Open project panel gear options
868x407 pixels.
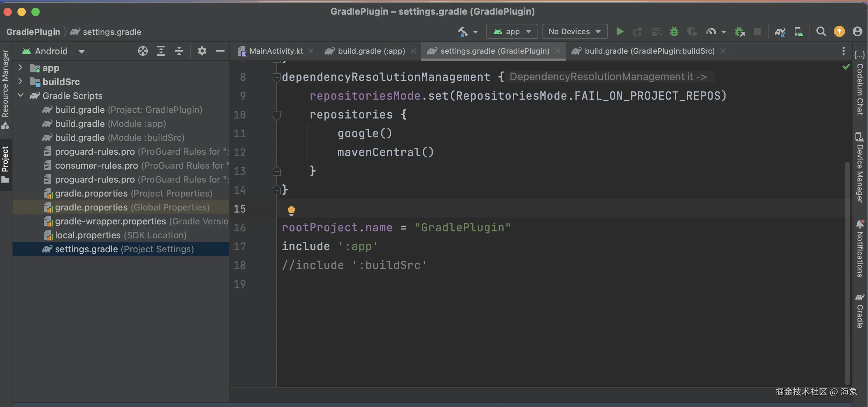coord(202,51)
